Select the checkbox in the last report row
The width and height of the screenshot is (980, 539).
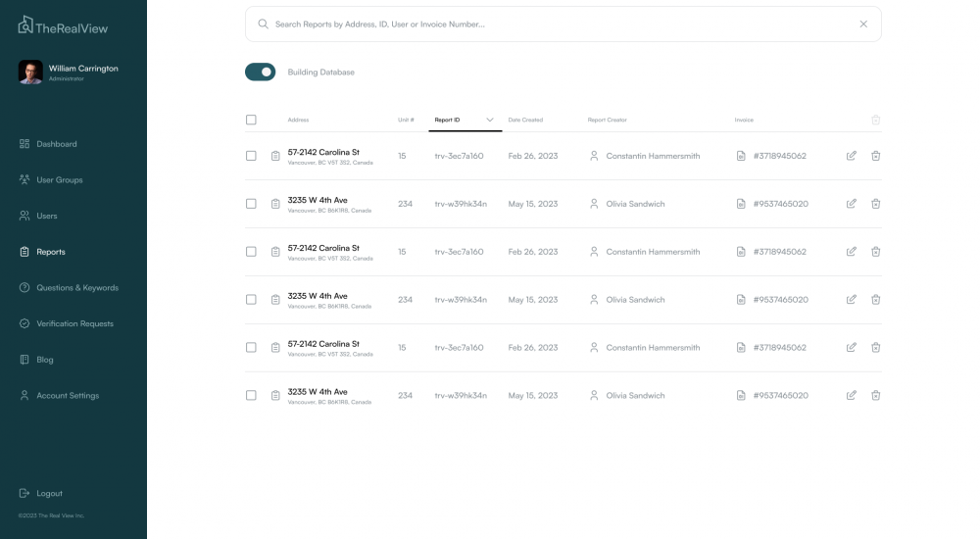click(251, 396)
